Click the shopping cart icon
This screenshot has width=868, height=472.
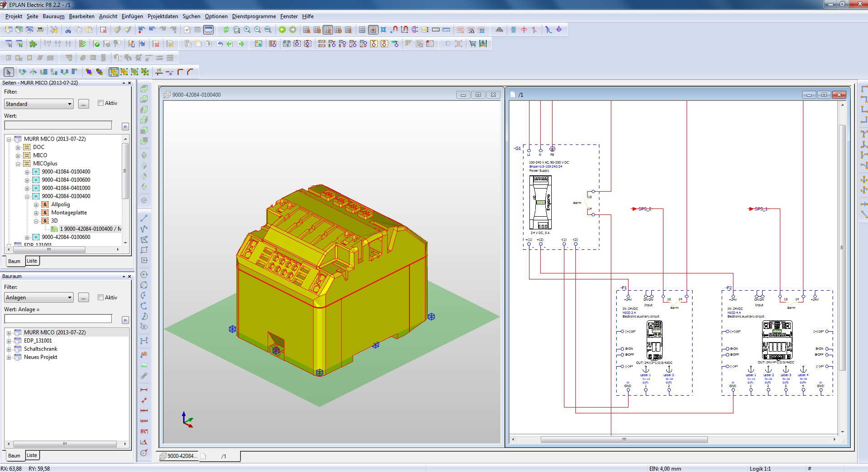(x=473, y=44)
